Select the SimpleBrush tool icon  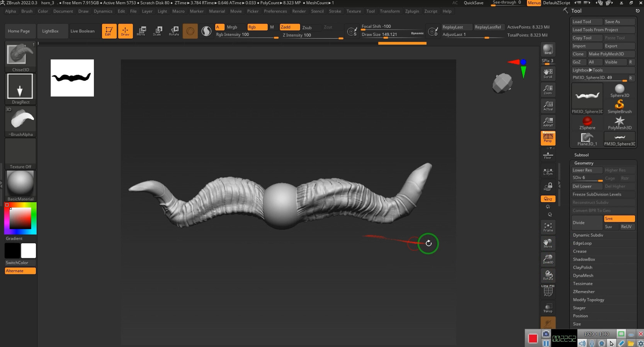click(619, 106)
